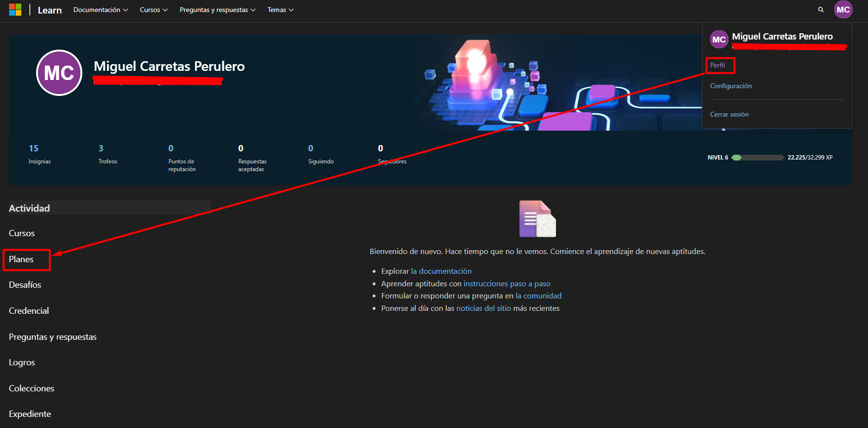This screenshot has height=428, width=868.
Task: Open Preguntas y respuestas header dropdown
Action: pyautogui.click(x=217, y=10)
